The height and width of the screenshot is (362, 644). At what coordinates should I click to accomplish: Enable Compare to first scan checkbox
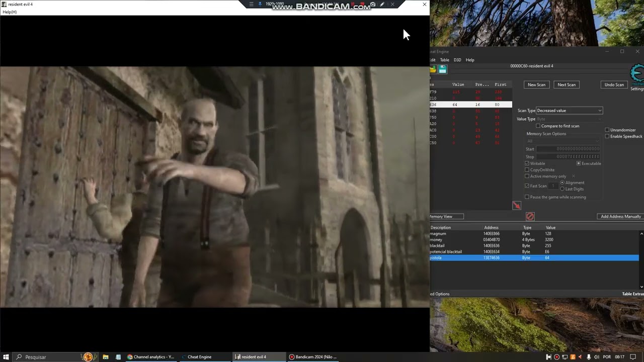538,126
